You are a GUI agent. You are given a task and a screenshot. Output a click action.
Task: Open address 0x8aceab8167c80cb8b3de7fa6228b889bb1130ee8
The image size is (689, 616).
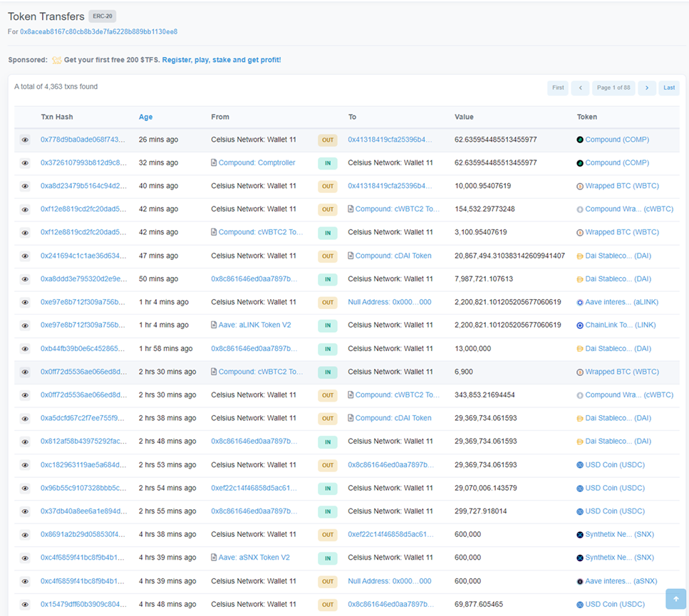[x=99, y=31]
